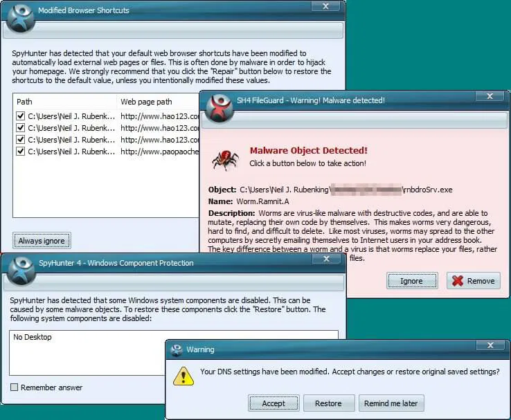Viewport: 511px width, 420px height.
Task: Click the Path column header
Action: [64, 102]
